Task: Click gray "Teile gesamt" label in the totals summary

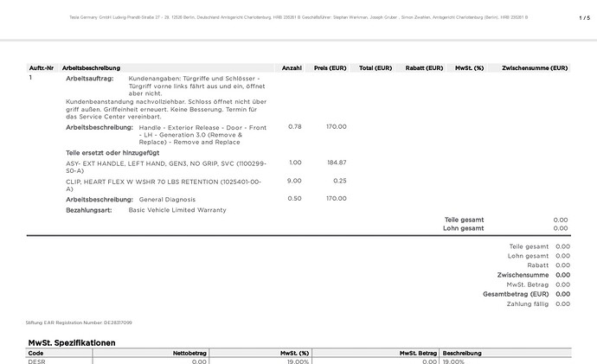Action: [x=529, y=247]
